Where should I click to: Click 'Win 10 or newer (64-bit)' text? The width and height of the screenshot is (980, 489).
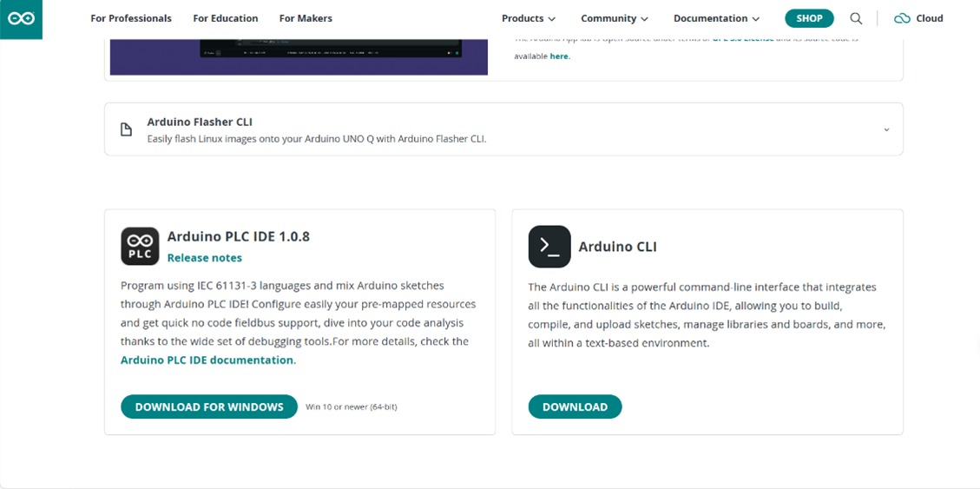(x=352, y=407)
